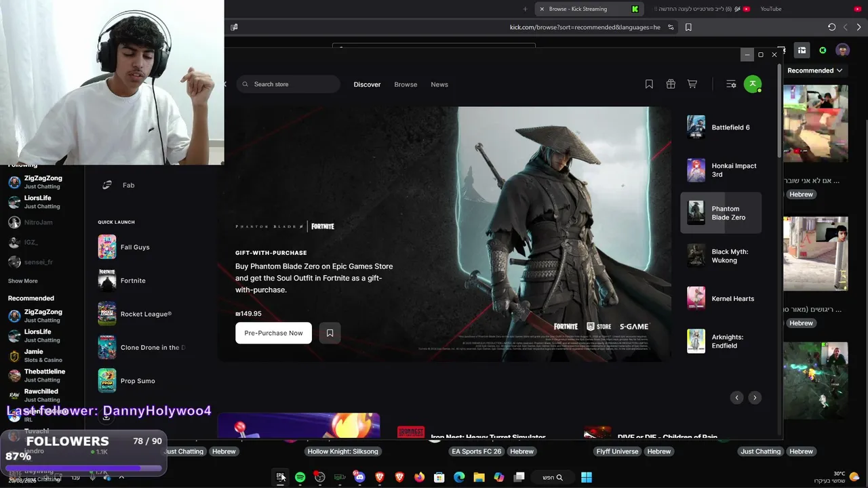Image resolution: width=868 pixels, height=488 pixels.
Task: Click the Kick user avatar at top right
Action: pos(842,50)
